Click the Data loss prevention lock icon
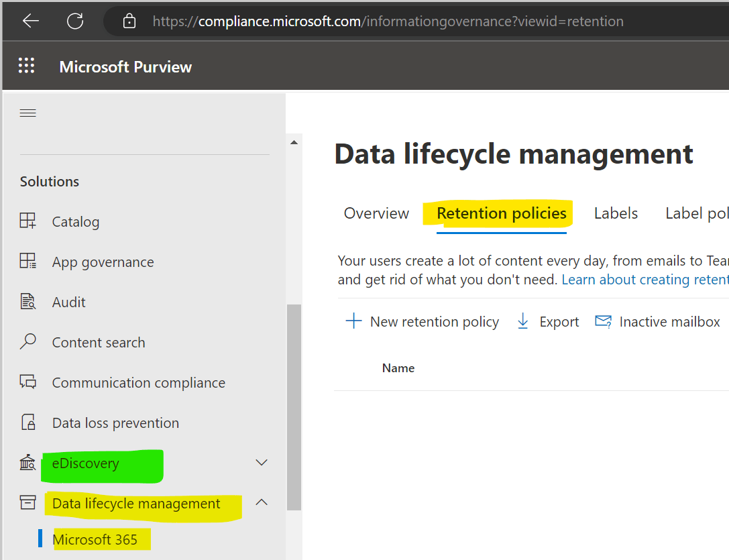This screenshot has width=729, height=560. click(x=28, y=422)
